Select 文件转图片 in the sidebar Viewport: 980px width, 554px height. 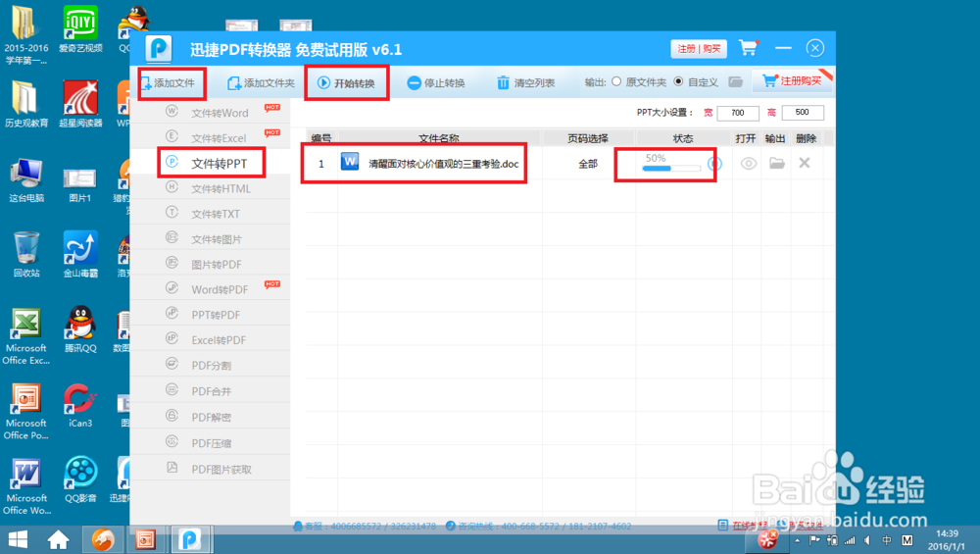pos(211,239)
